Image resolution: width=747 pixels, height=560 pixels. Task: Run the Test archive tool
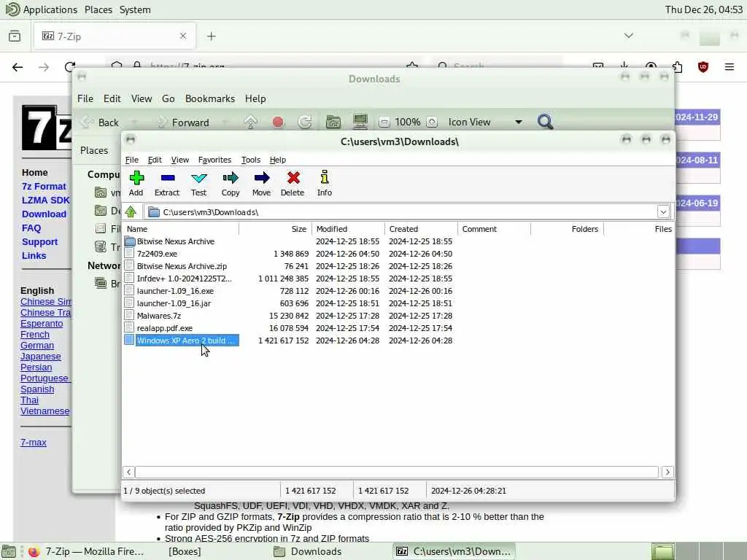coord(198,178)
